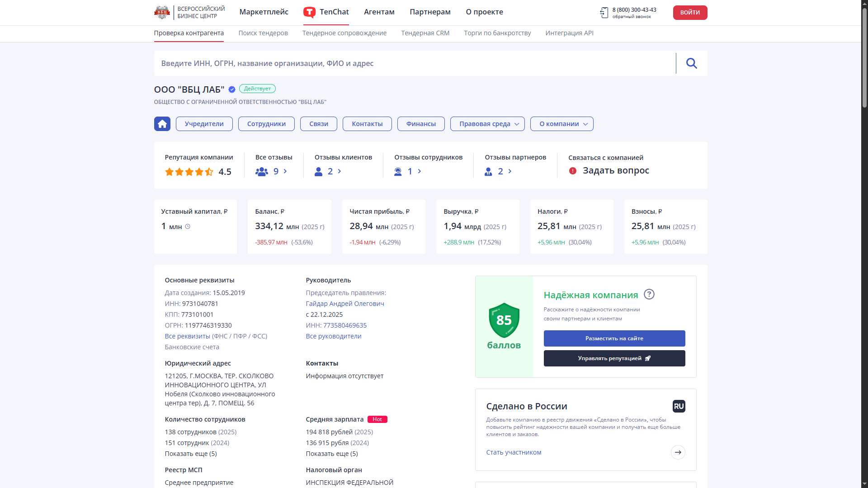Open the Маркетплейс menu item

point(264,12)
